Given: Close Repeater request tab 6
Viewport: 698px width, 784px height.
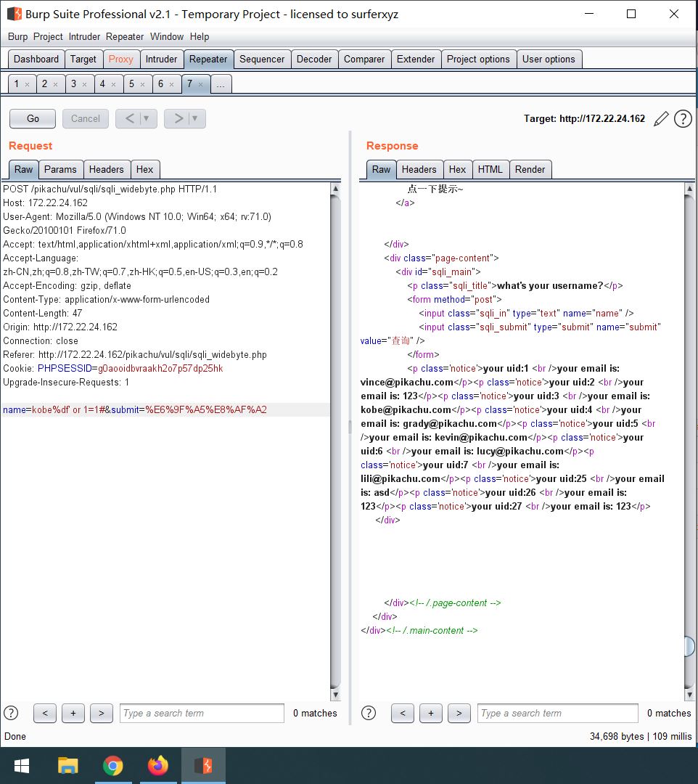Looking at the screenshot, I should click(x=171, y=84).
